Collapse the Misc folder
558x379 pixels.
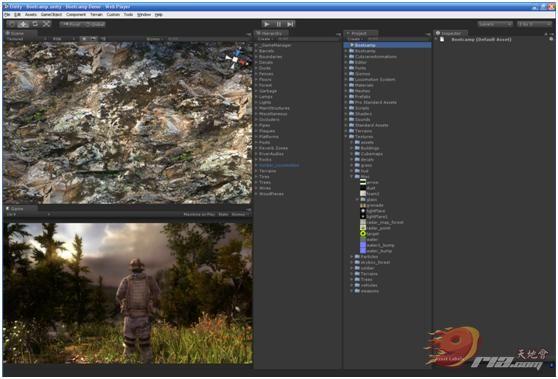coord(352,177)
